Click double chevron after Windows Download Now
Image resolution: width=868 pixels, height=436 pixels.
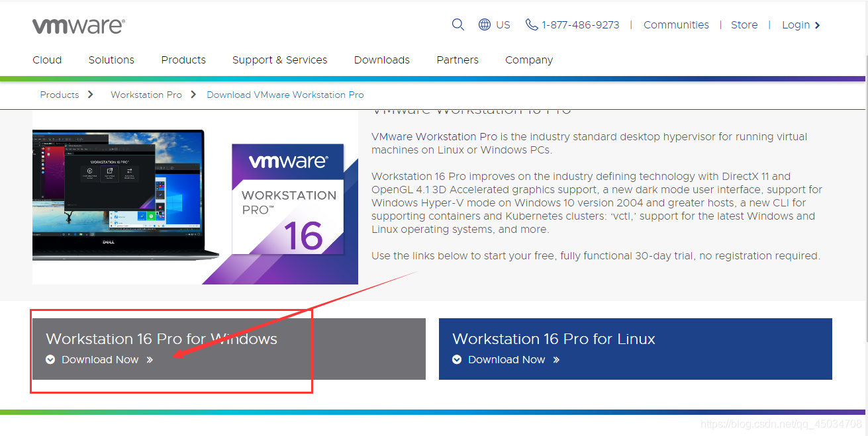tap(150, 360)
